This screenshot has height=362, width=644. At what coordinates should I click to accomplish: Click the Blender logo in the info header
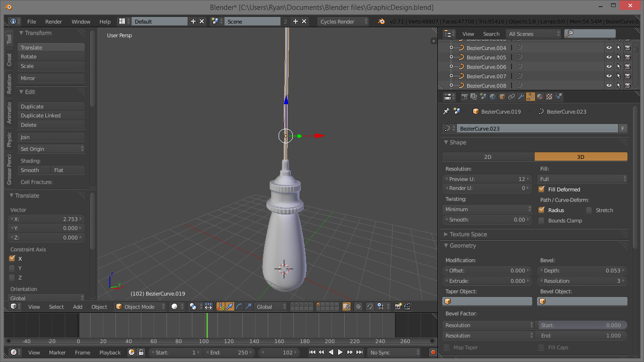pos(381,22)
